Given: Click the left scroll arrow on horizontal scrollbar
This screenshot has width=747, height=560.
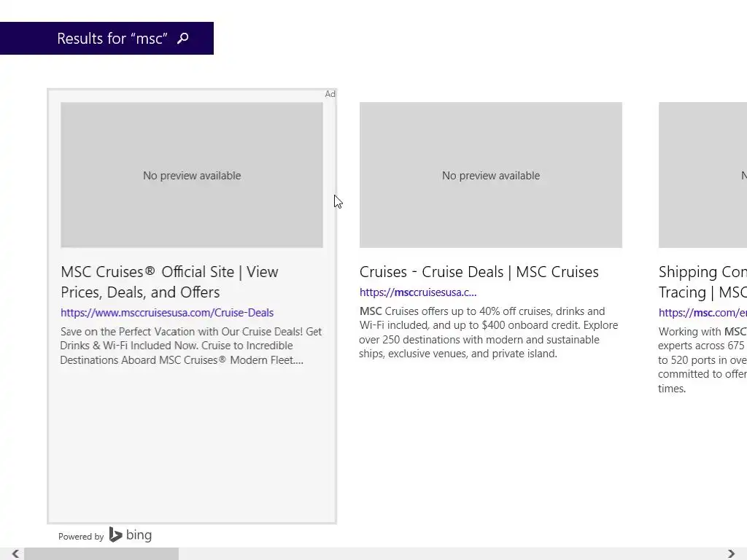Looking at the screenshot, I should click(x=15, y=554).
